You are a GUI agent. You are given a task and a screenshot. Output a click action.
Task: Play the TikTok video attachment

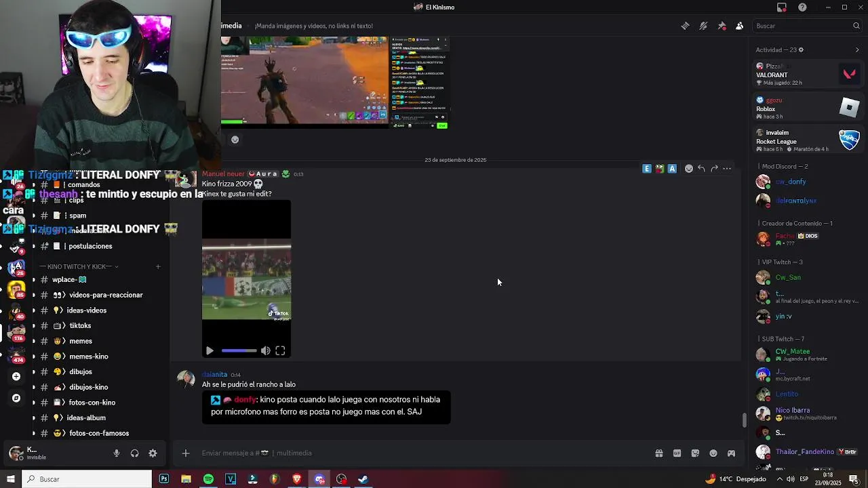click(x=210, y=350)
